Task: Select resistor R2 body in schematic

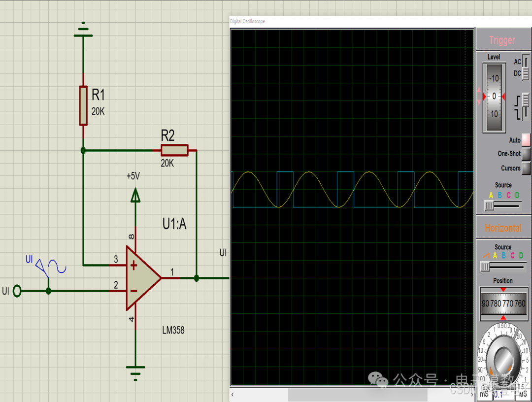Action: point(174,150)
